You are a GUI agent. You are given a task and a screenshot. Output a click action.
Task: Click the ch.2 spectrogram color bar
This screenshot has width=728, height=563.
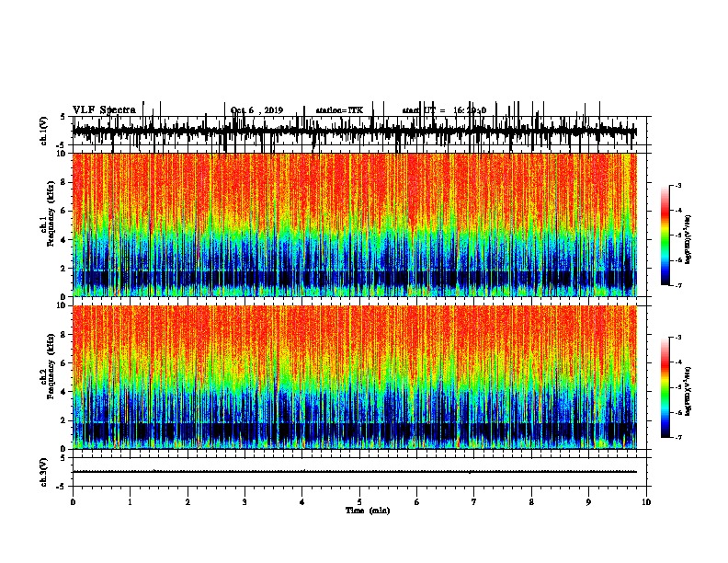click(665, 387)
